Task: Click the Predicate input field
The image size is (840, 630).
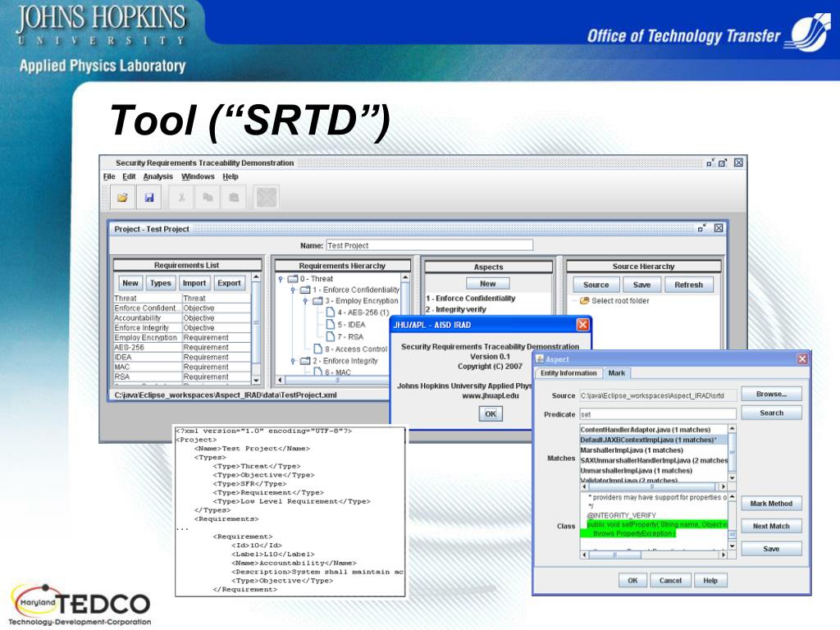Action: 658,414
